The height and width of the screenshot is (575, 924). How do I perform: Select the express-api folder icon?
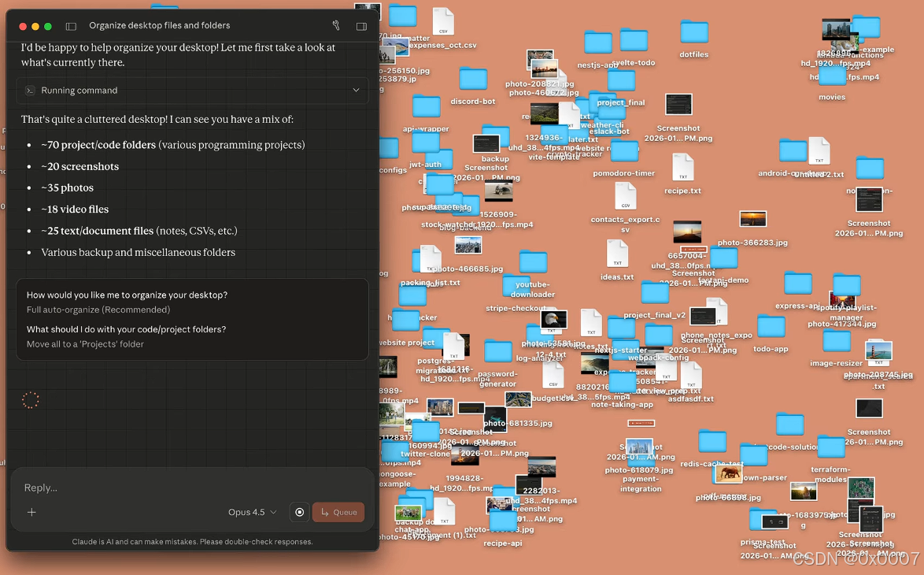click(799, 284)
